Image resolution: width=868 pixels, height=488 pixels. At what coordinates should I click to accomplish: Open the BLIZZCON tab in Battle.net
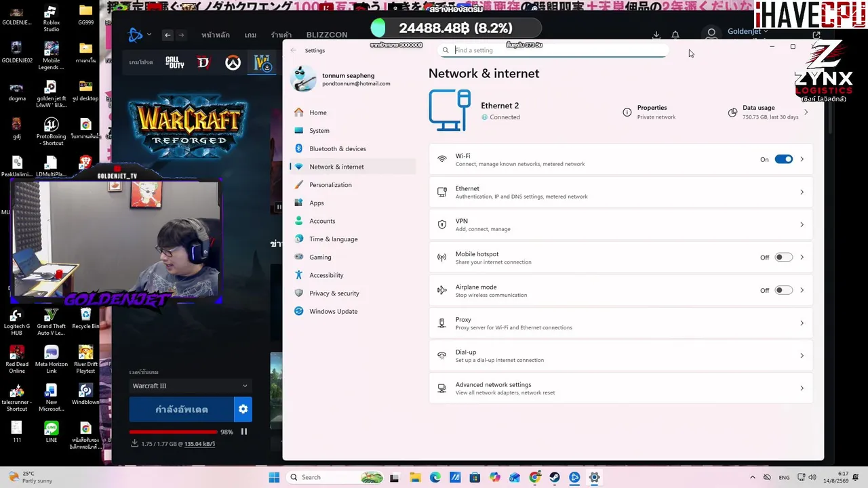tap(327, 35)
